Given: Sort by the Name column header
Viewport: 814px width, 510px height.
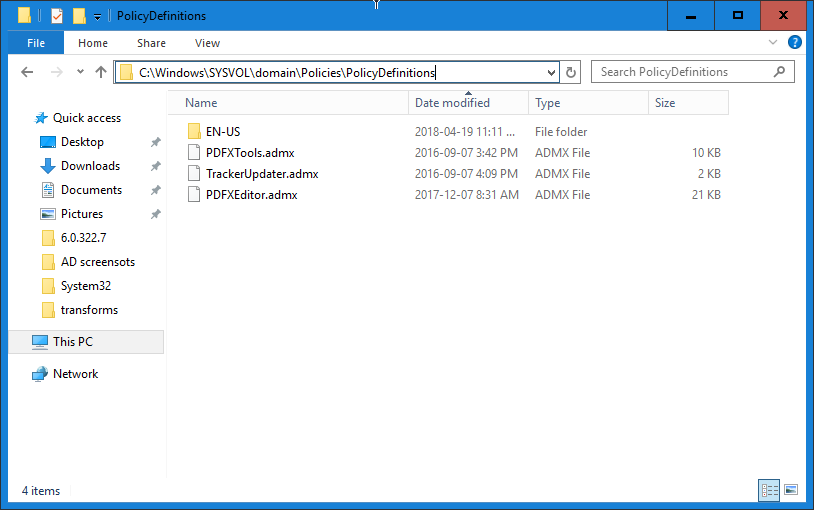Looking at the screenshot, I should coord(289,103).
